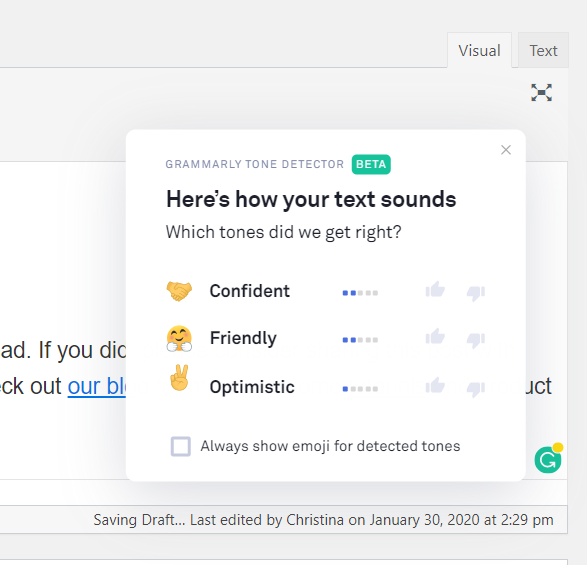The width and height of the screenshot is (587, 565).
Task: Click the 'Confident' tone label
Action: [x=250, y=291]
